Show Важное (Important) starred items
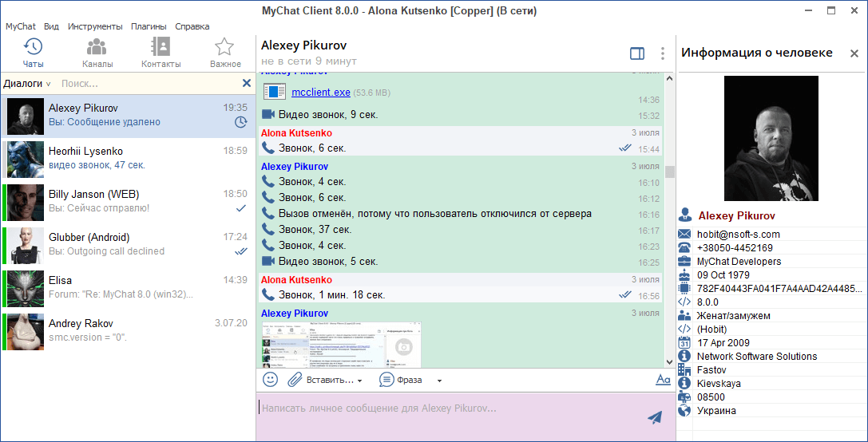The width and height of the screenshot is (868, 442). [x=225, y=53]
